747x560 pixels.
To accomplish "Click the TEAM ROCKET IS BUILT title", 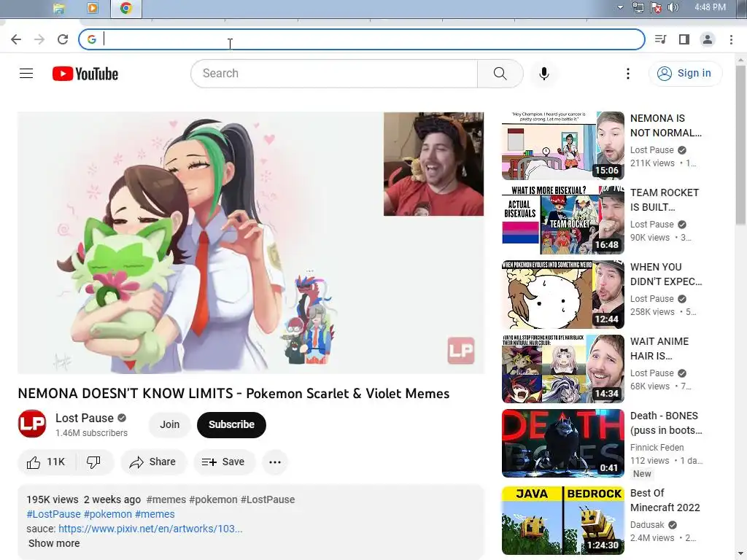I will 664,200.
